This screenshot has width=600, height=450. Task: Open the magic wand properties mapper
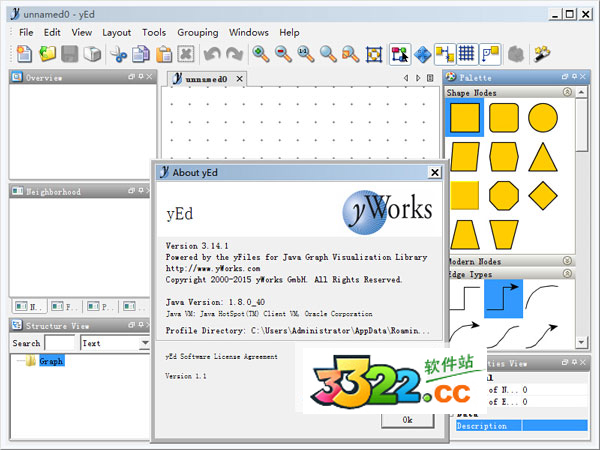tap(542, 54)
